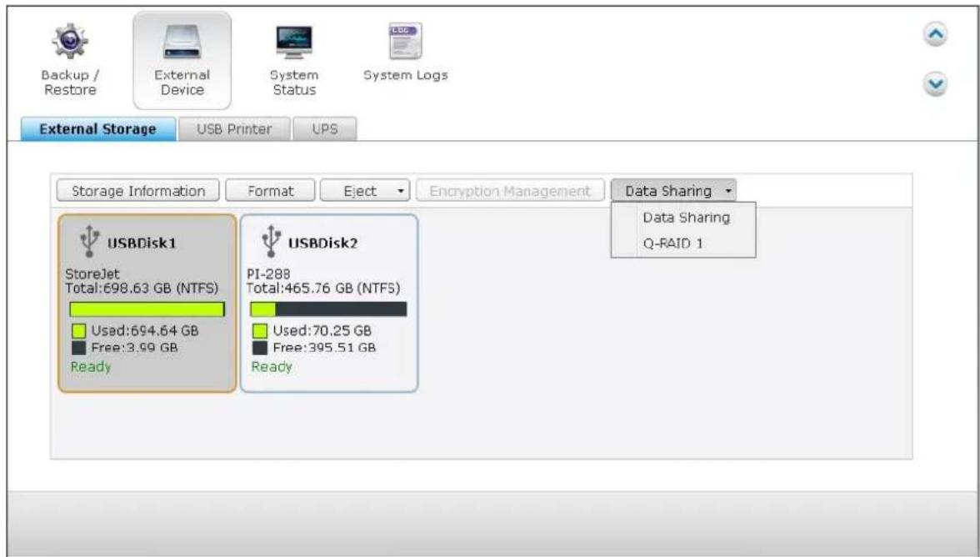This screenshot has height=557, width=980.
Task: Click the up arrow circle button
Action: click(x=935, y=34)
